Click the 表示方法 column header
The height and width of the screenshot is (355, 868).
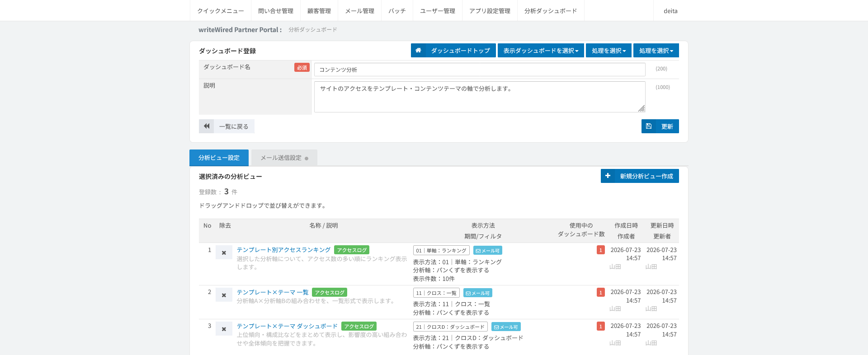483,225
